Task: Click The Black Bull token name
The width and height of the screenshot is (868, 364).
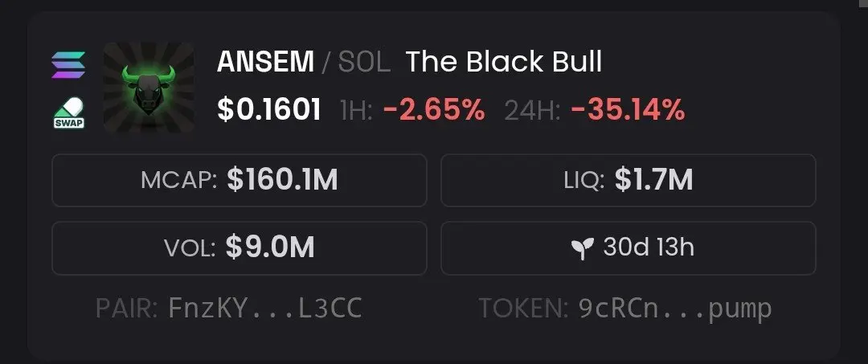Action: coord(504,62)
